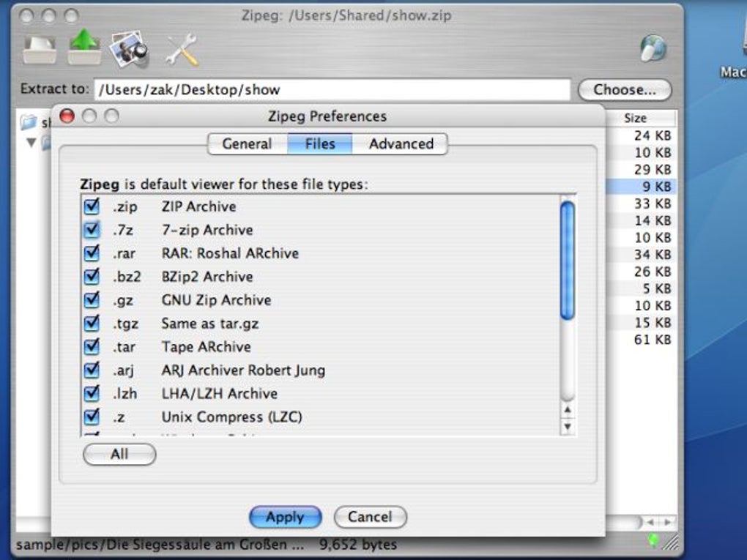747x560 pixels.
Task: Click the Choose... button
Action: [x=625, y=89]
